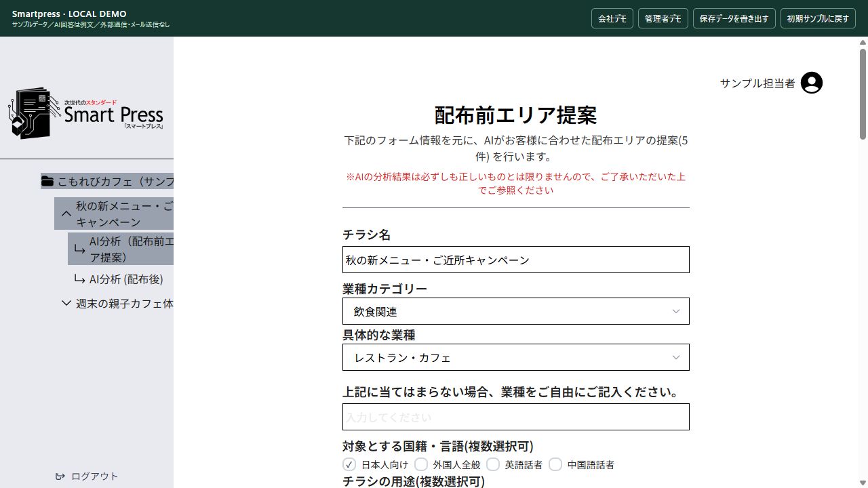
Task: Click the red AI分析結果 disclaimer text
Action: [x=515, y=183]
